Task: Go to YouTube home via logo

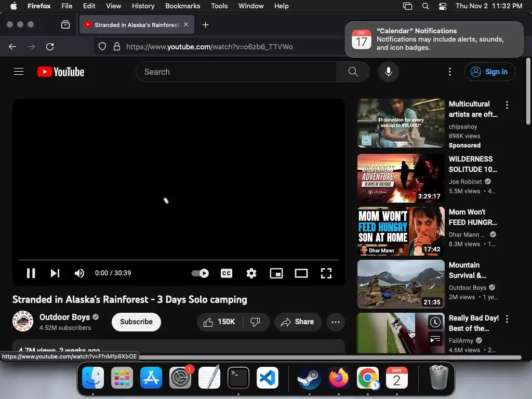Action: pos(61,72)
